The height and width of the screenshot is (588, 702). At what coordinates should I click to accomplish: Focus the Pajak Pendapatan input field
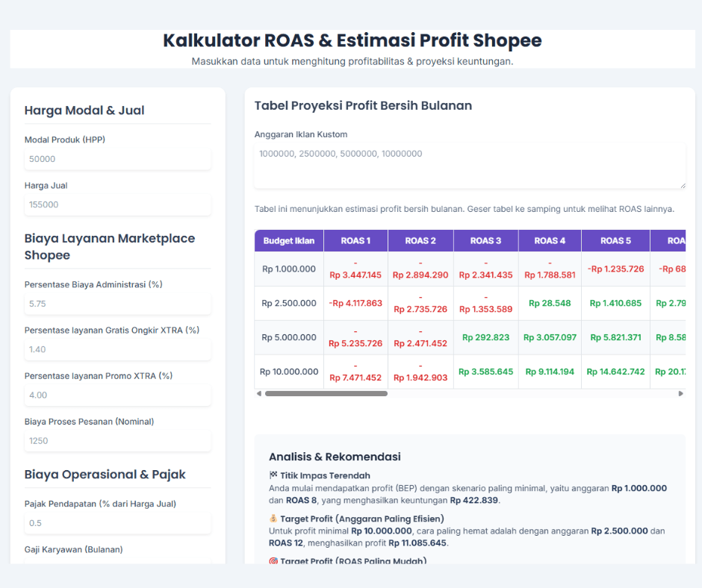(x=118, y=522)
